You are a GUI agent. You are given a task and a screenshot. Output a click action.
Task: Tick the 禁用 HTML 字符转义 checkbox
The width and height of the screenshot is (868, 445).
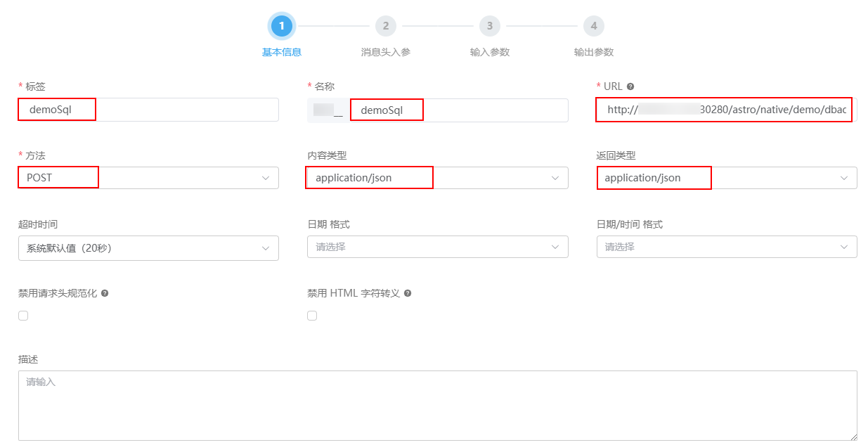tap(312, 316)
